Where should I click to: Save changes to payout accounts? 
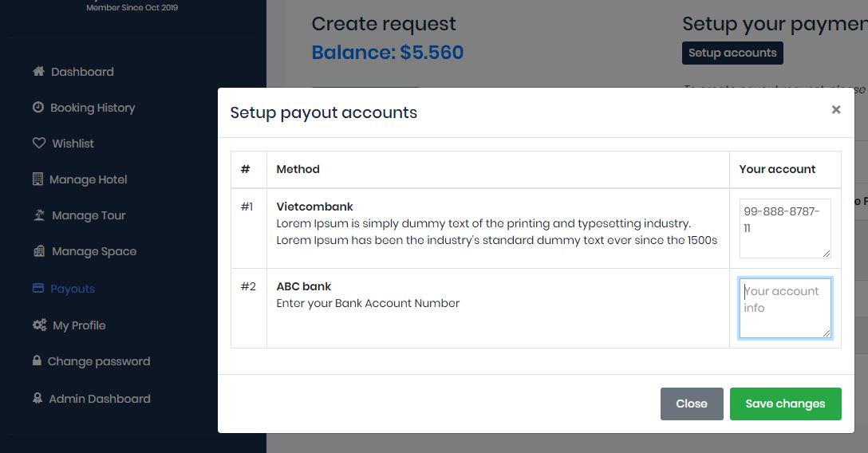coord(785,404)
